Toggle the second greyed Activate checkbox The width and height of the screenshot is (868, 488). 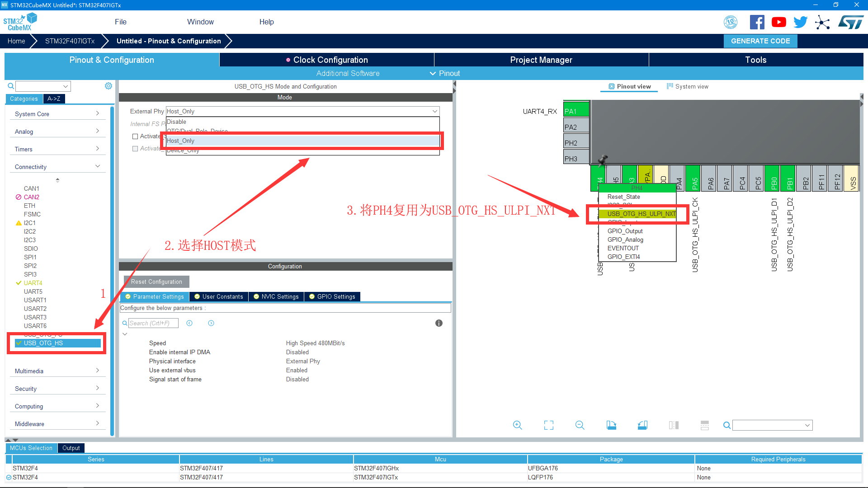point(135,149)
